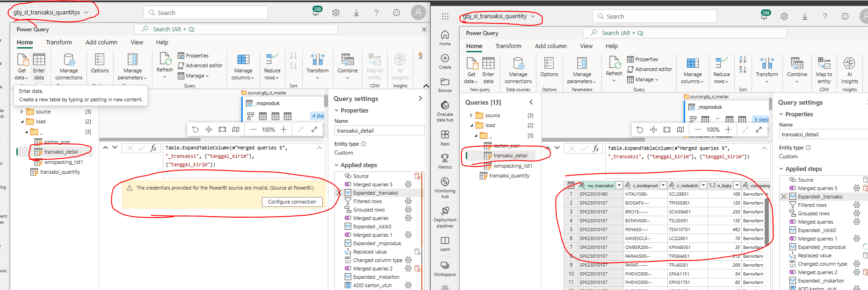The width and height of the screenshot is (868, 290).
Task: Click the fx formula icon in left window
Action: point(153,148)
